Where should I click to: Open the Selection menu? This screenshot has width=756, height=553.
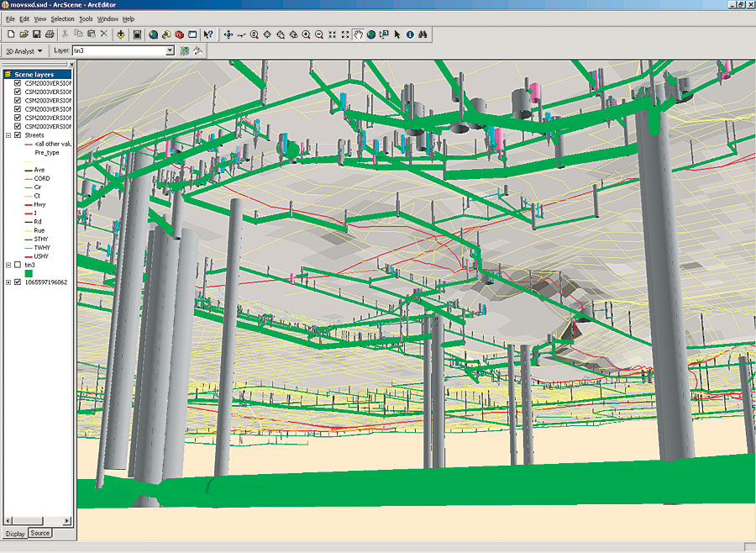pyautogui.click(x=63, y=19)
